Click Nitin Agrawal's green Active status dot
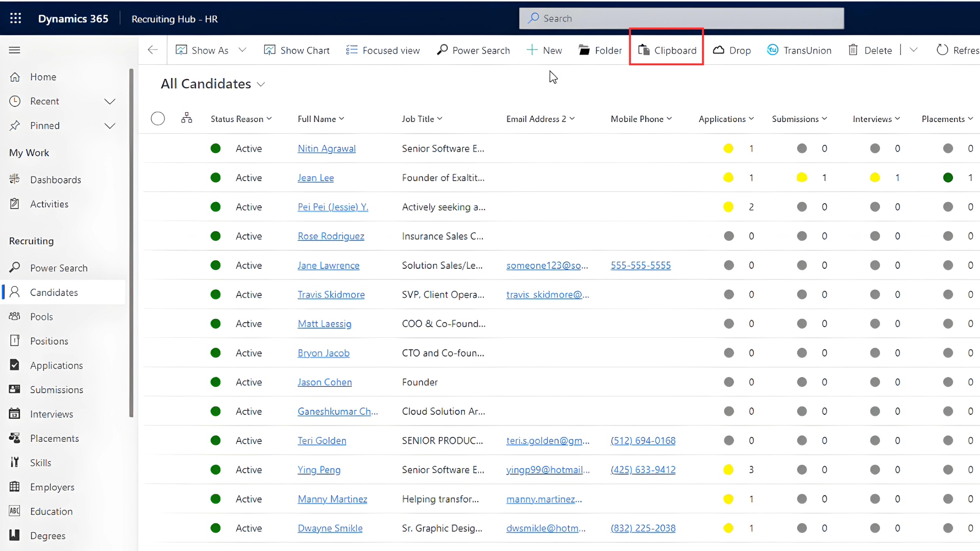The width and height of the screenshot is (980, 551). pyautogui.click(x=215, y=148)
